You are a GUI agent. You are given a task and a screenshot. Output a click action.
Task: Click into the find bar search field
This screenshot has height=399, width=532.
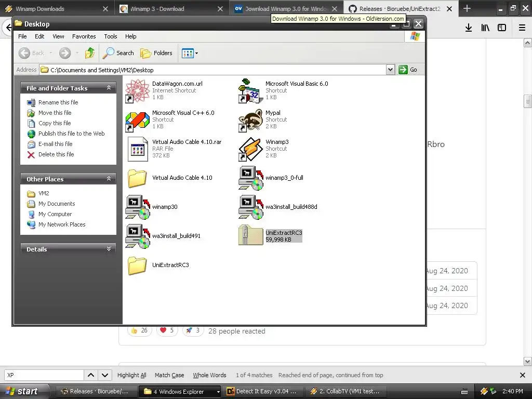(x=44, y=375)
